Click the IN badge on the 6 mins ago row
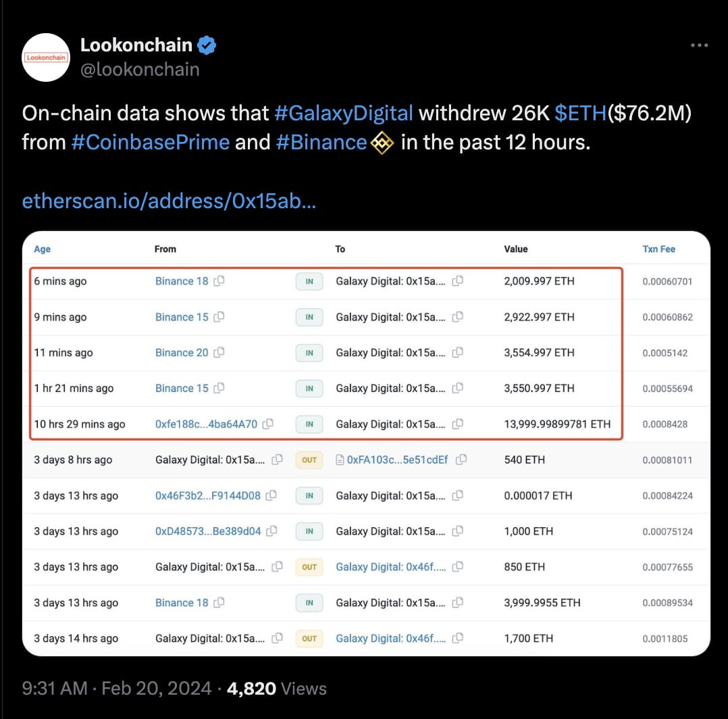 (309, 281)
